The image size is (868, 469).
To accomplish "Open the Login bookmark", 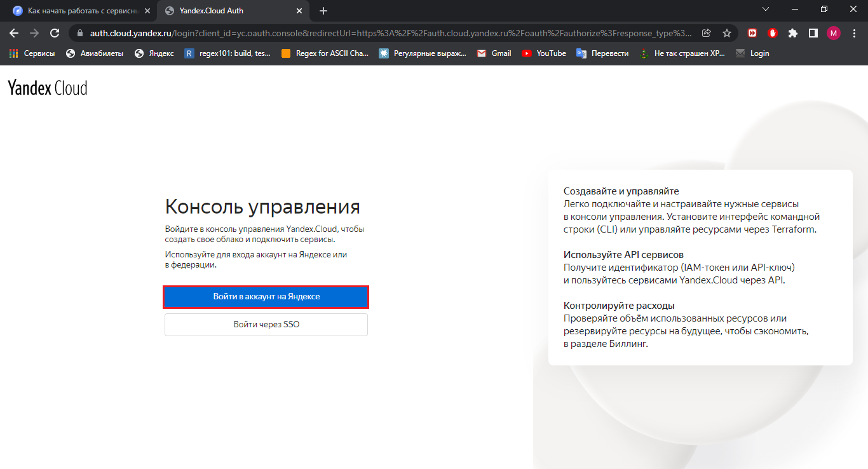I will [752, 53].
